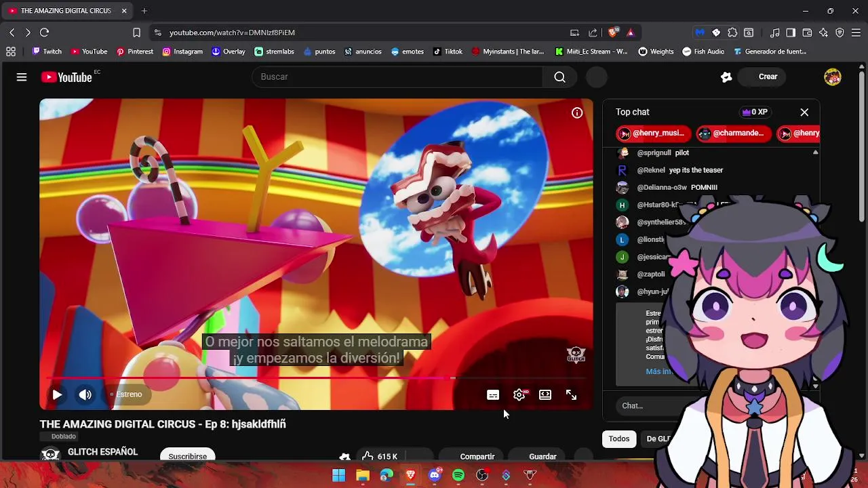Focus the Buscar search box
The height and width of the screenshot is (488, 868).
397,77
